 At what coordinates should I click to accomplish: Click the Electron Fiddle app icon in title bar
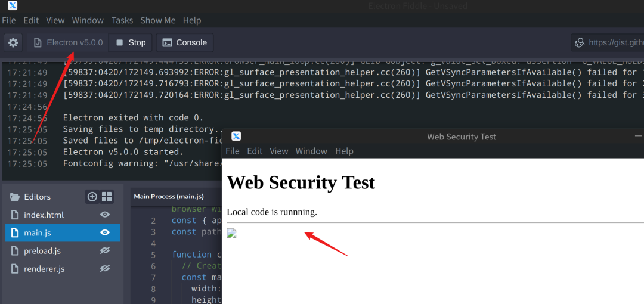click(x=13, y=6)
